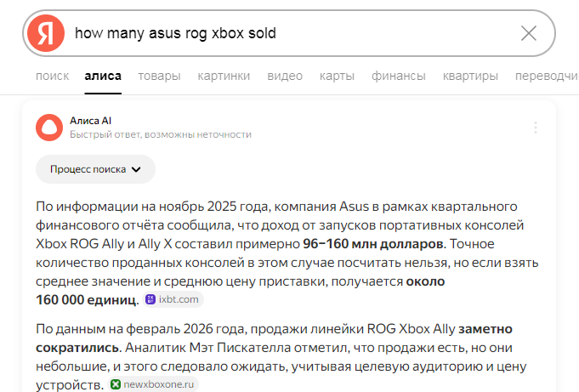The height and width of the screenshot is (392, 579).
Task: Expand the Процесс поиска dropdown
Action: tap(95, 169)
